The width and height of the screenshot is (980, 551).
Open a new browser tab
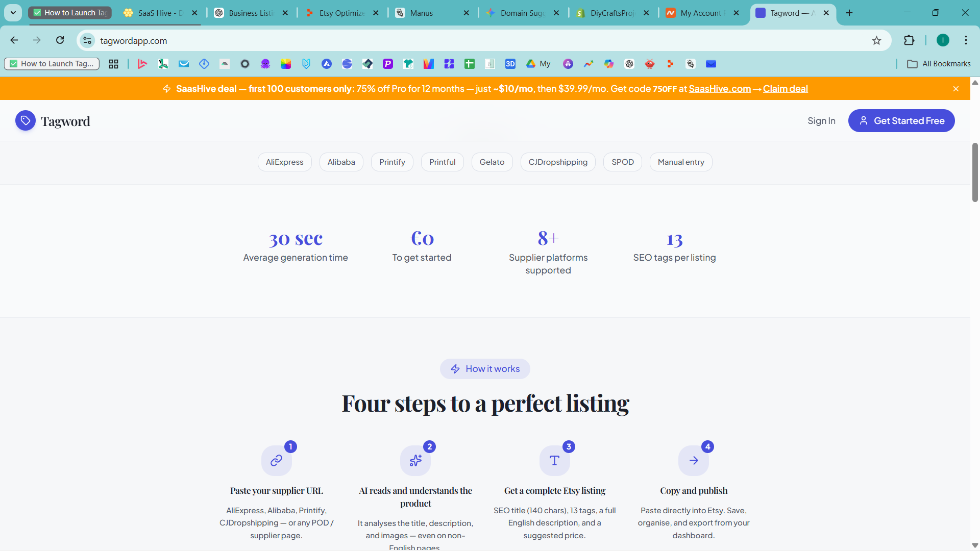coord(849,13)
